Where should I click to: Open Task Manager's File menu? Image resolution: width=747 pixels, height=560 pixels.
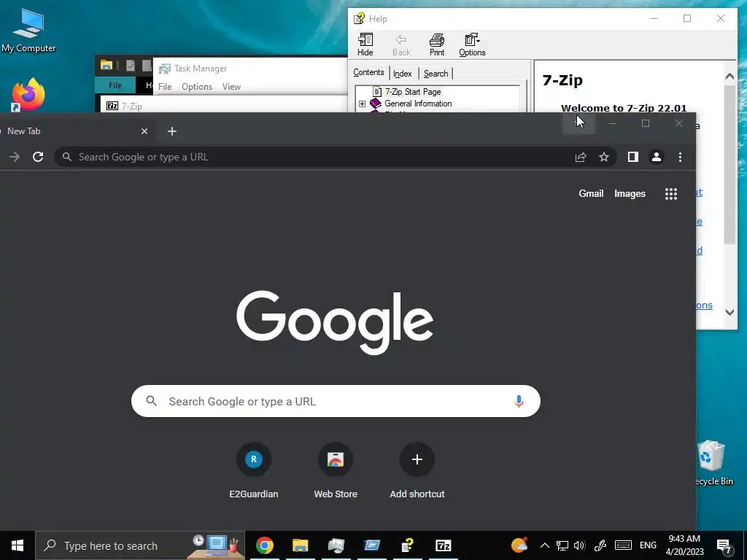[x=165, y=87]
